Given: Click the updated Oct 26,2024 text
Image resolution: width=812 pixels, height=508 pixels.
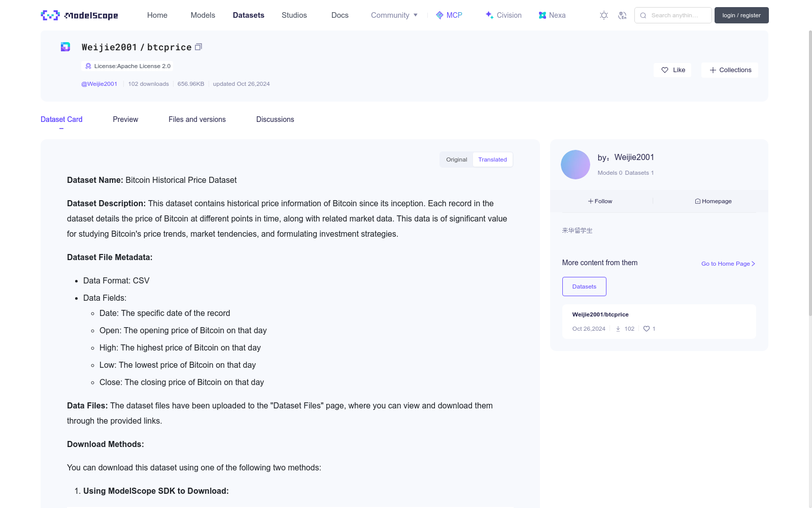Looking at the screenshot, I should (x=242, y=84).
